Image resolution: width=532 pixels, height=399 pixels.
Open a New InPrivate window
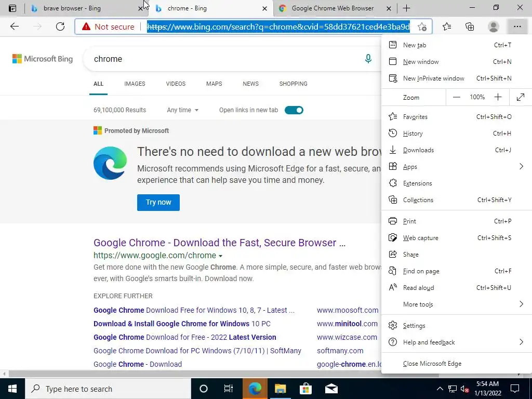pos(457,78)
